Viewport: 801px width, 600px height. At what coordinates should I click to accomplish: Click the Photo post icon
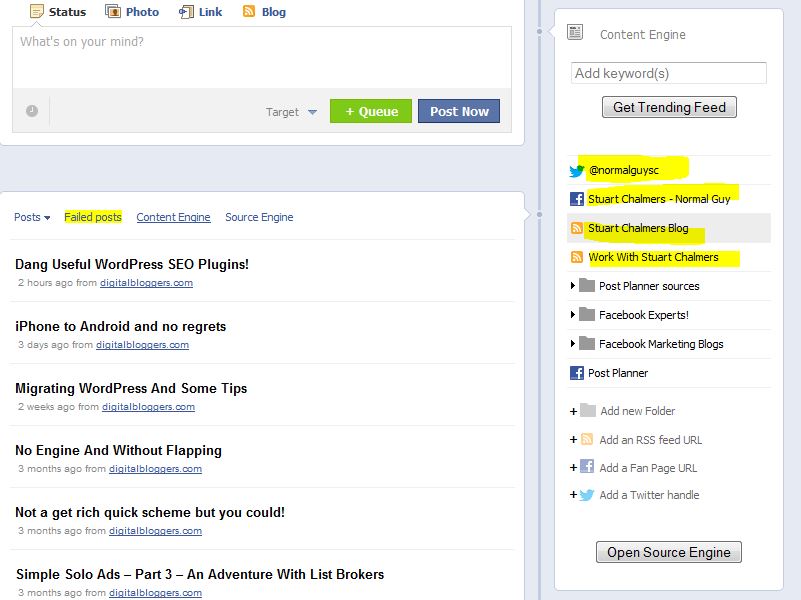(x=112, y=11)
